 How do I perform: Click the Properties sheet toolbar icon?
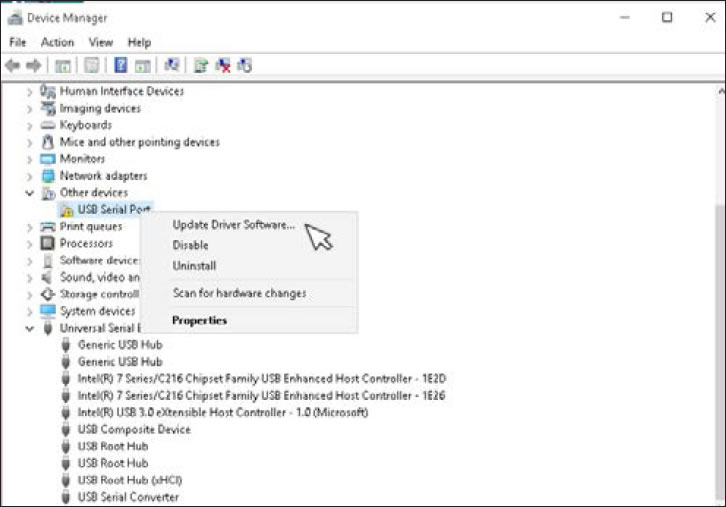(x=92, y=65)
